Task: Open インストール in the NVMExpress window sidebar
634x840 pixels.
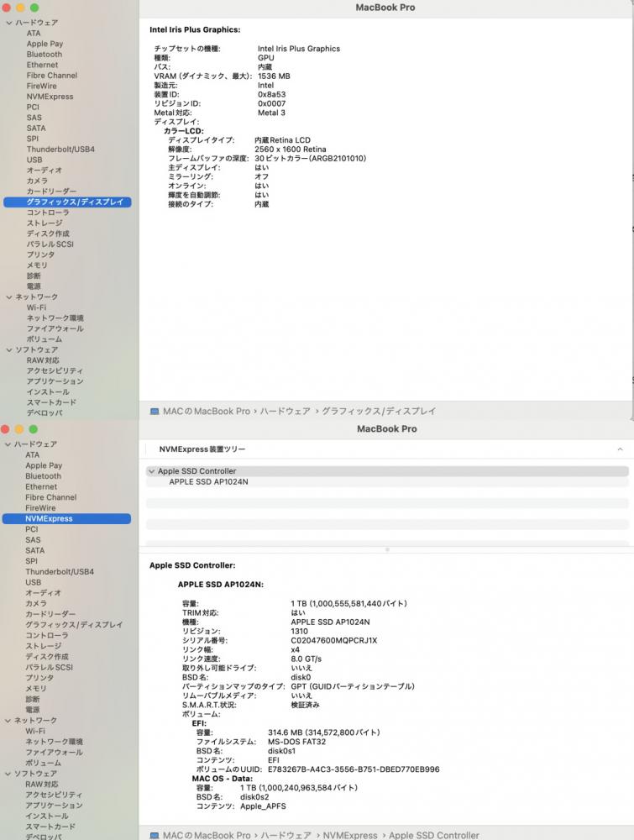Action: (x=46, y=816)
